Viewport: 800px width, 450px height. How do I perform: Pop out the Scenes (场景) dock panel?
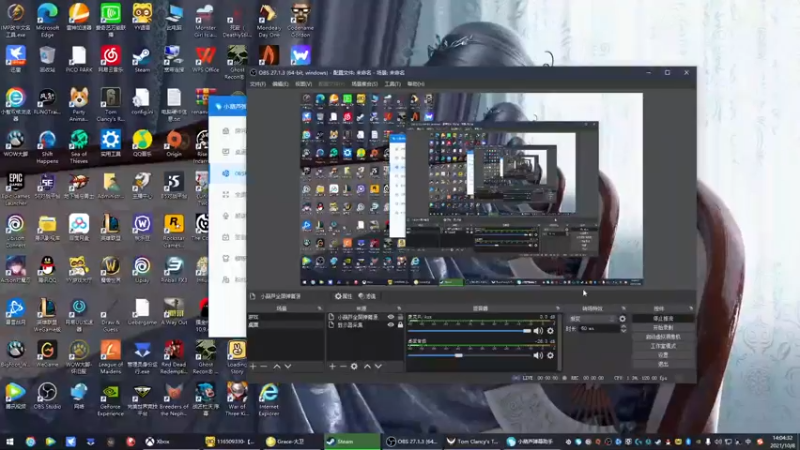[320, 308]
